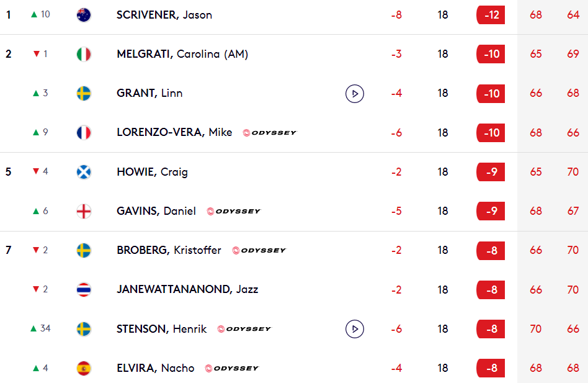This screenshot has width=588, height=383.
Task: Click the Thailand flag next to Janewattananond
Action: [x=84, y=290]
